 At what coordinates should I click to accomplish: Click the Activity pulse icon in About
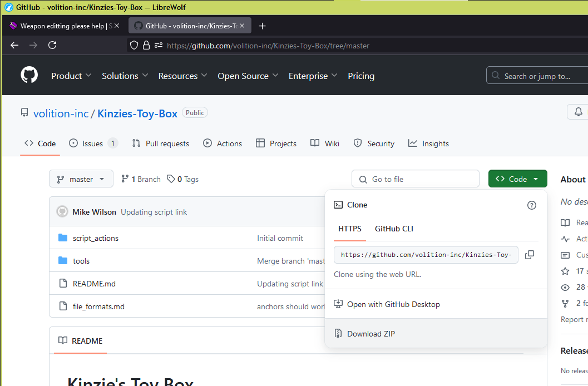click(565, 239)
